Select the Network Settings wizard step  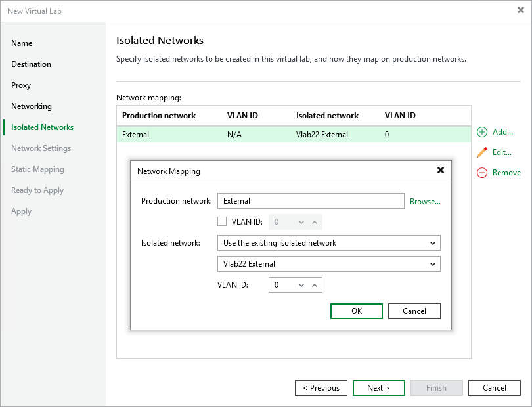click(x=41, y=148)
